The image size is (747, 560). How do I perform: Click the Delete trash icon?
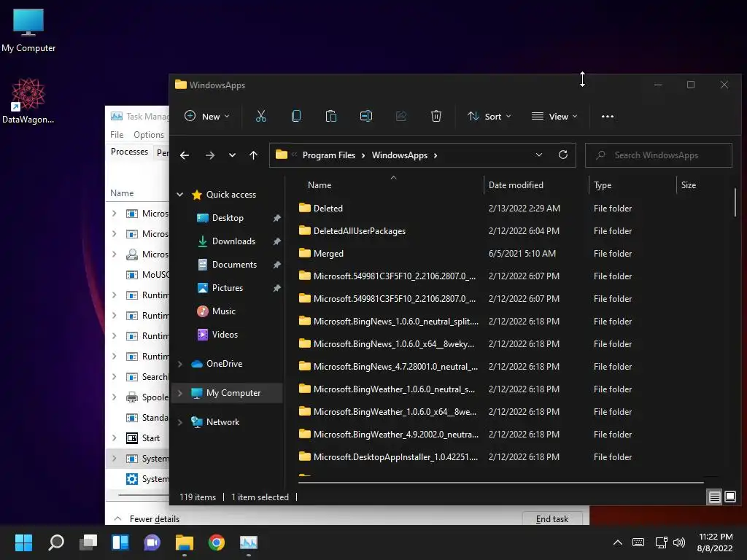pyautogui.click(x=436, y=116)
